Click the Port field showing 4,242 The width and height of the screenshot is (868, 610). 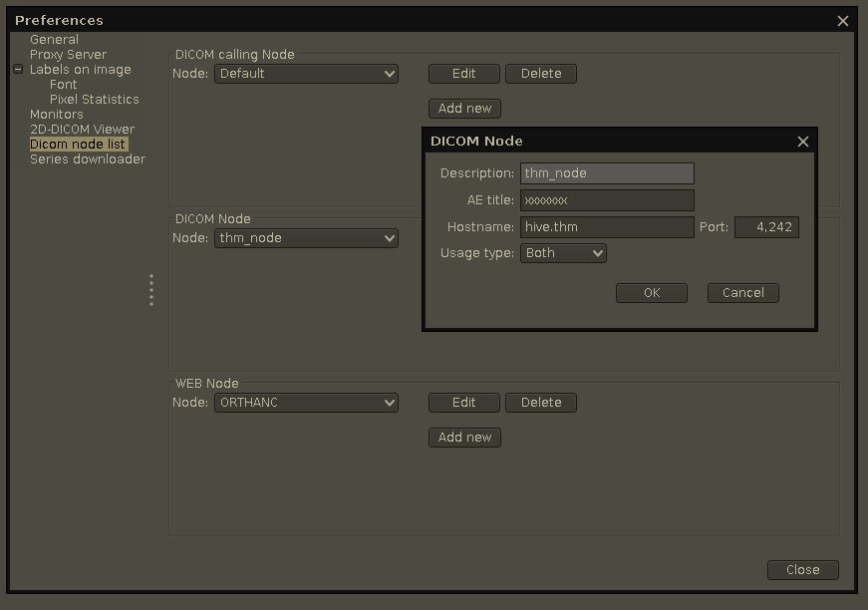(x=766, y=226)
